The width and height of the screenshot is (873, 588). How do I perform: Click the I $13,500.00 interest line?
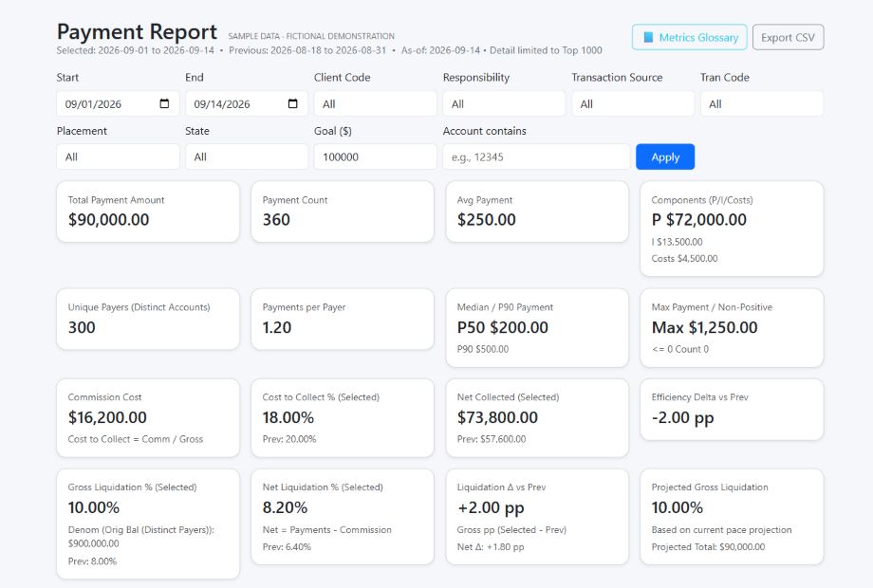[677, 242]
